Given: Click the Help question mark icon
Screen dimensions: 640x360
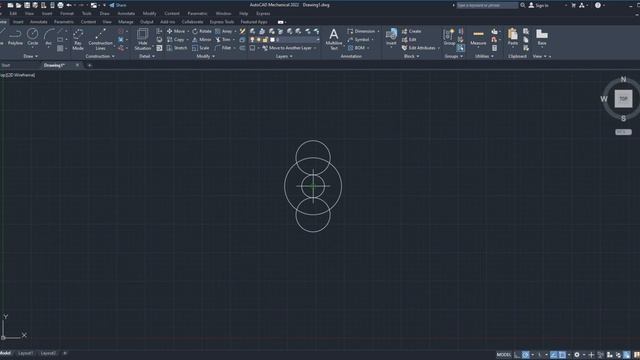Looking at the screenshot, I should (x=598, y=5).
